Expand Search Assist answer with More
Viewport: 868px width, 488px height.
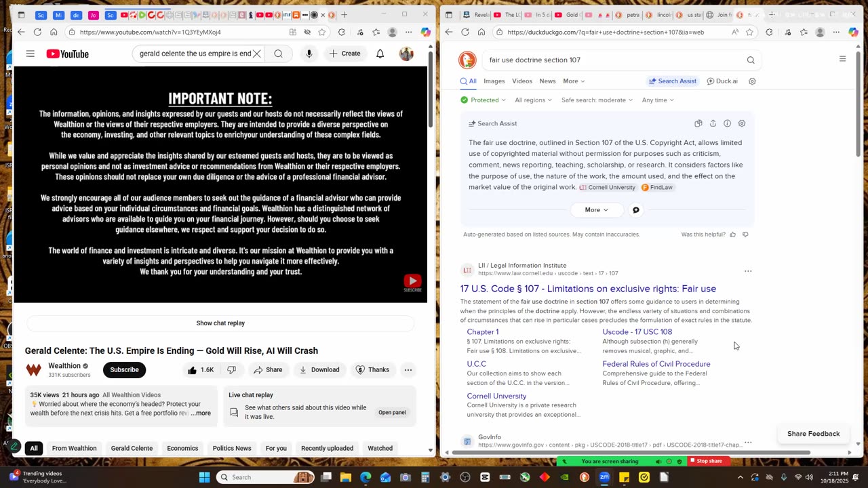tap(596, 209)
